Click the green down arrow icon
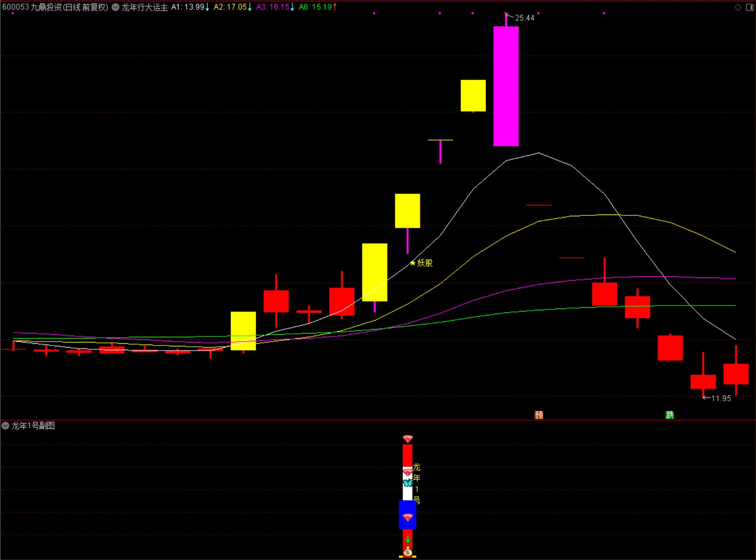Image resolution: width=756 pixels, height=560 pixels. [408, 540]
